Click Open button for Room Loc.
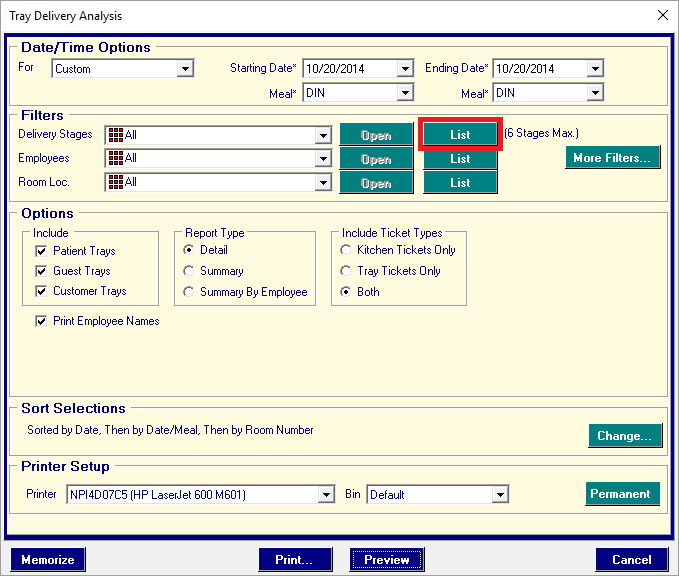Image resolution: width=679 pixels, height=576 pixels. click(x=376, y=183)
